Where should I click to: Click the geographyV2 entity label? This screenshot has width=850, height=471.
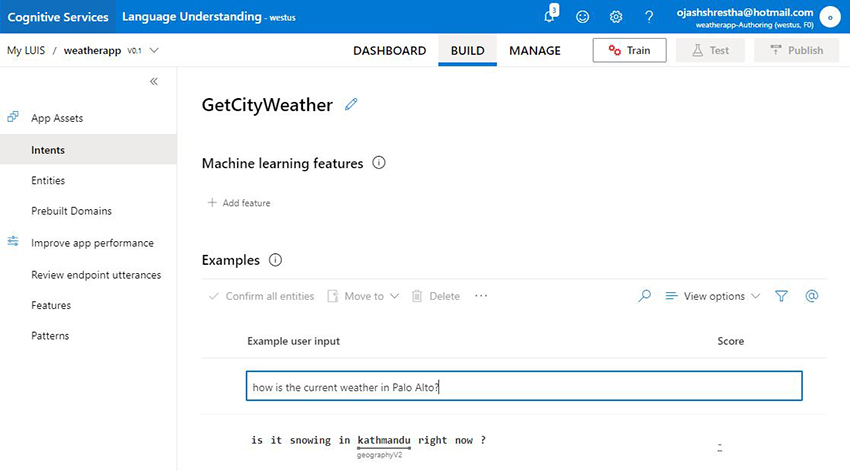tap(379, 455)
